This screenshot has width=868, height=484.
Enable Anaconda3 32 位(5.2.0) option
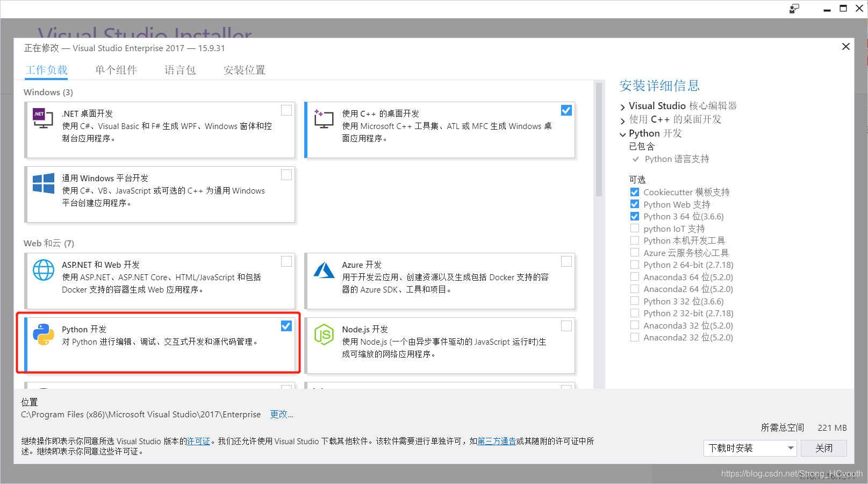point(635,325)
